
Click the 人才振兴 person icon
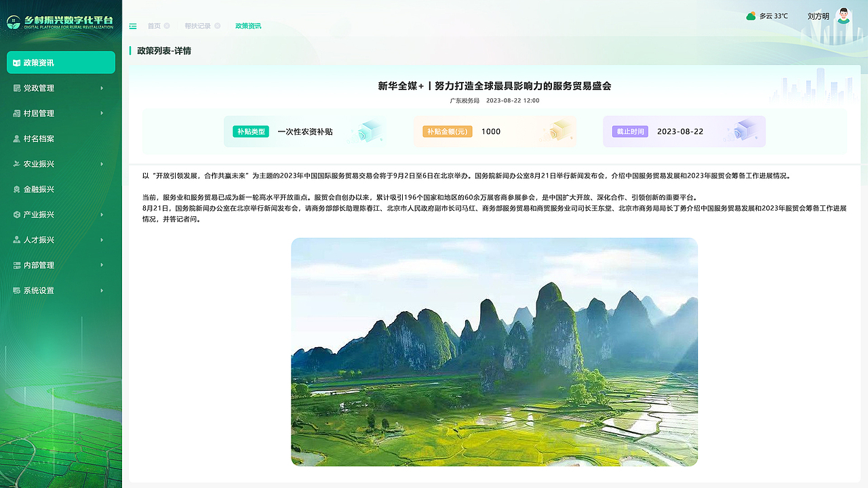pos(16,239)
